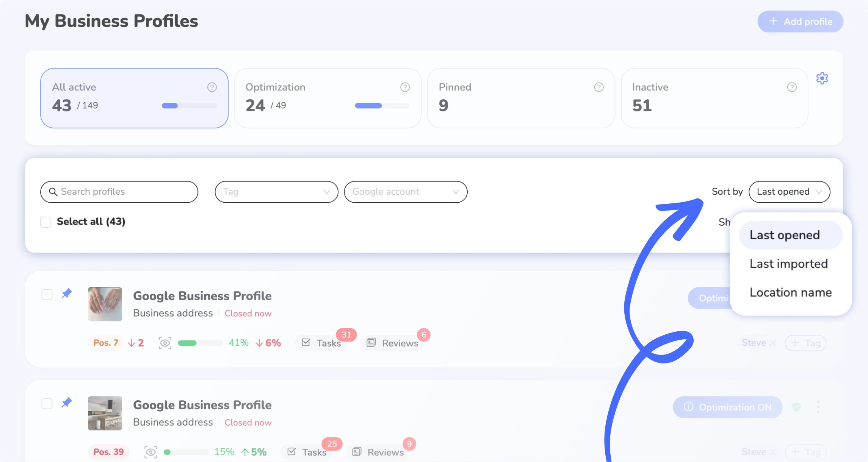The width and height of the screenshot is (868, 462).
Task: Click the Inactive card help icon
Action: point(791,87)
